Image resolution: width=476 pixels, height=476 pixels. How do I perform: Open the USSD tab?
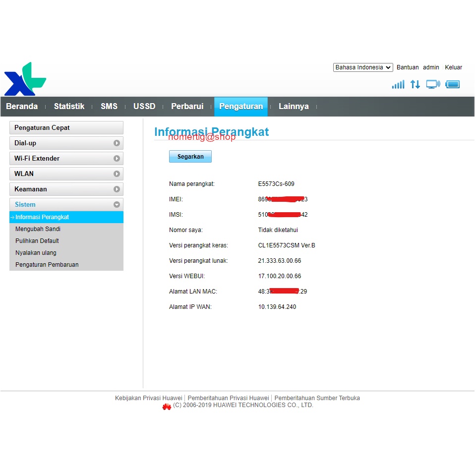tap(144, 106)
